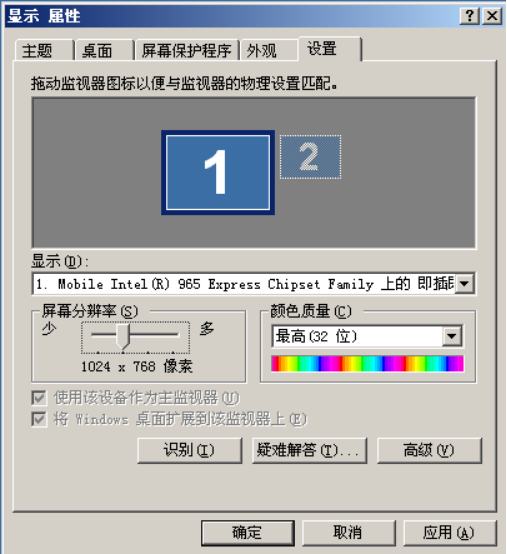The width and height of the screenshot is (507, 554).
Task: Toggle 将 Windows 桌面扩展到该监视器上 checkbox
Action: pos(39,419)
